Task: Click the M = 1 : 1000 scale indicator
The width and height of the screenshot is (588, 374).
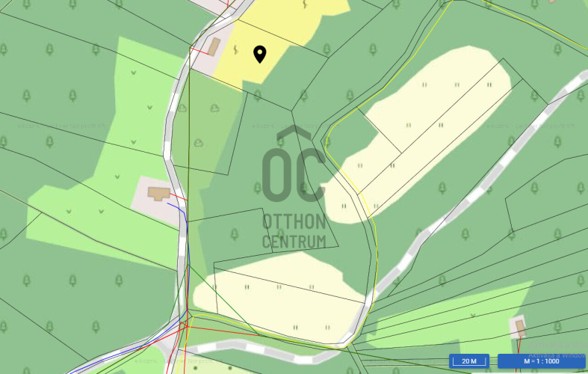Action: 541,361
